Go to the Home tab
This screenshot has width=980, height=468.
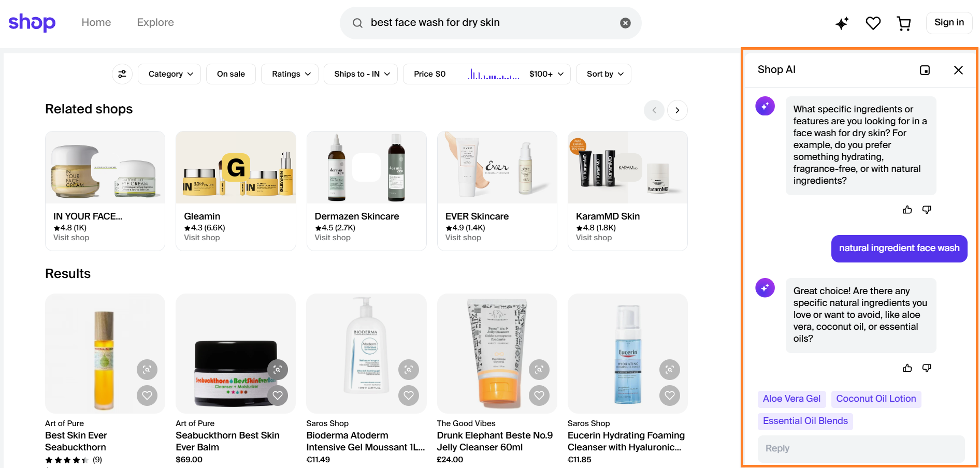pyautogui.click(x=96, y=22)
